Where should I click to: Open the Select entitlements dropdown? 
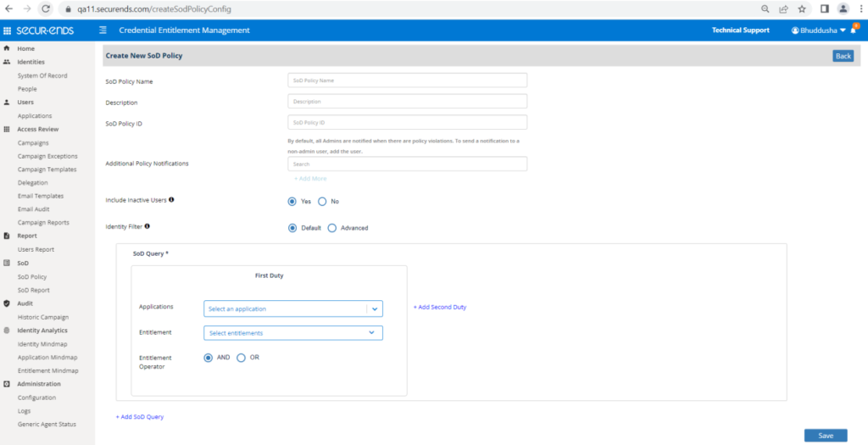[x=292, y=333]
